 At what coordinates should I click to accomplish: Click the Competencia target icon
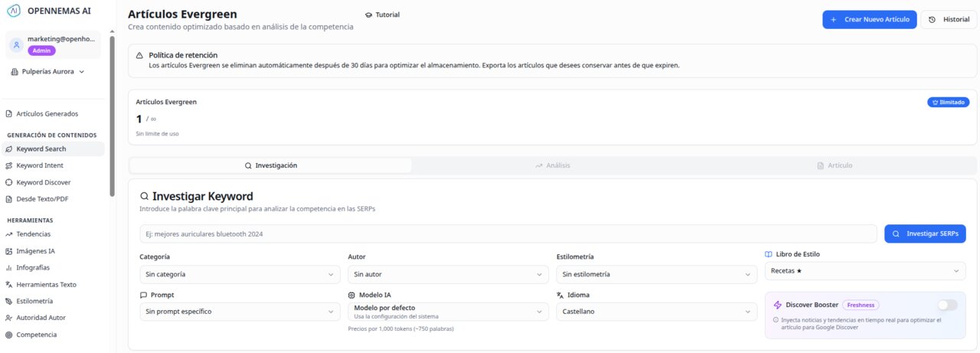(x=9, y=335)
